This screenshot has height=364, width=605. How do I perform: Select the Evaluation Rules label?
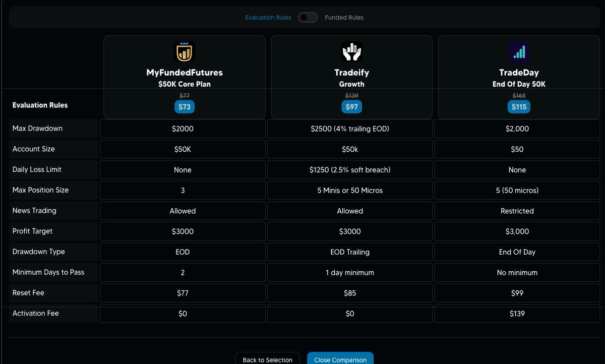click(268, 18)
